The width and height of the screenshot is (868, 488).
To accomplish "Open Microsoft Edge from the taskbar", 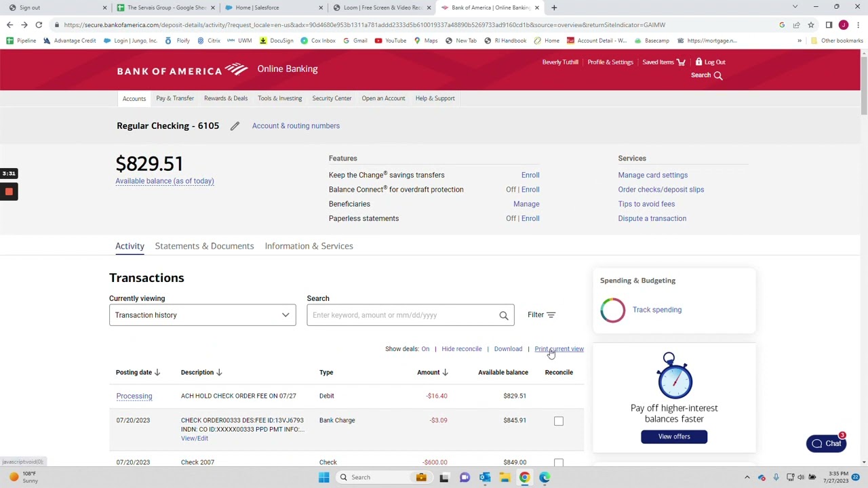I will point(545,477).
